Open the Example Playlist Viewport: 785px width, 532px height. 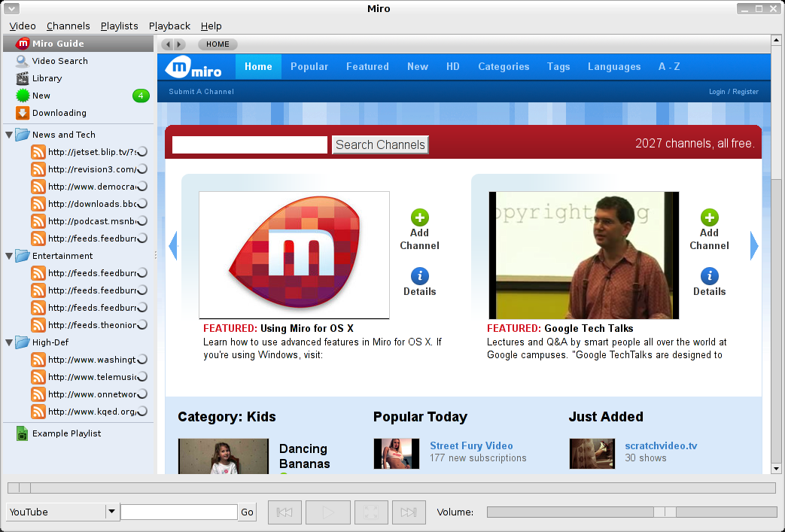point(78,433)
